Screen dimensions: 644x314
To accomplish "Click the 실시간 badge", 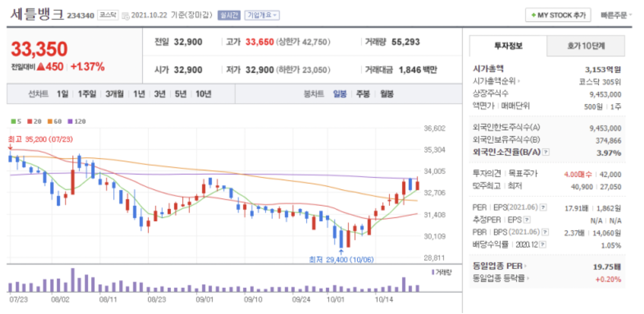I will pos(229,15).
